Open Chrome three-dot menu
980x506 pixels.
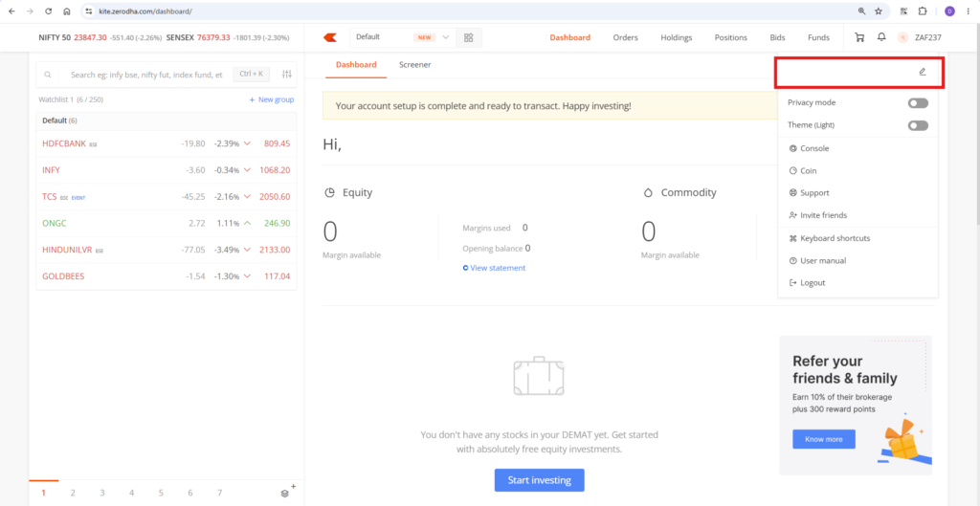pyautogui.click(x=968, y=11)
